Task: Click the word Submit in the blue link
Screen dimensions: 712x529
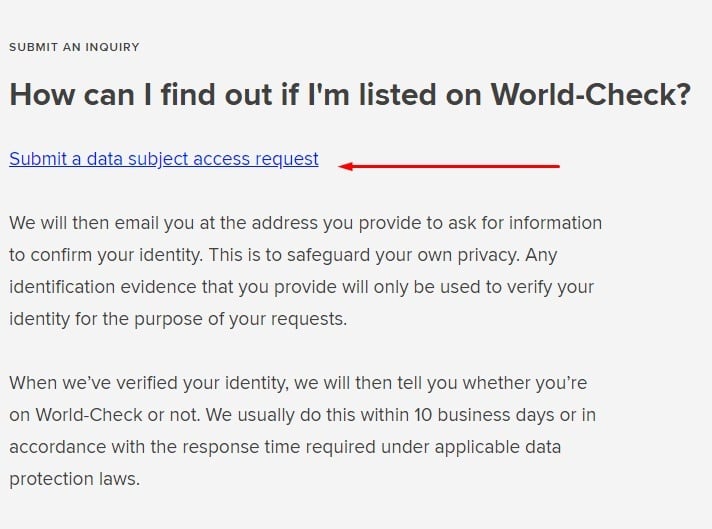Action: click(38, 159)
